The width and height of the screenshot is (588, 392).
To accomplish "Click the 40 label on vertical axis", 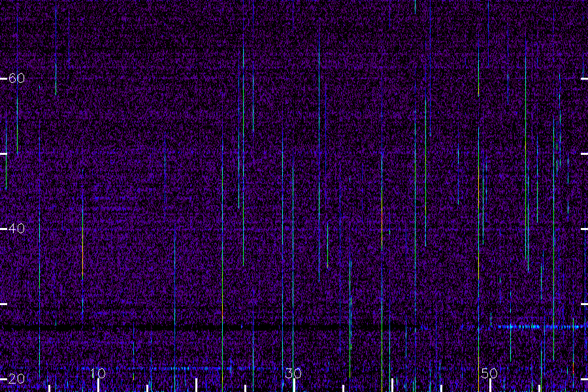I will 16,228.
